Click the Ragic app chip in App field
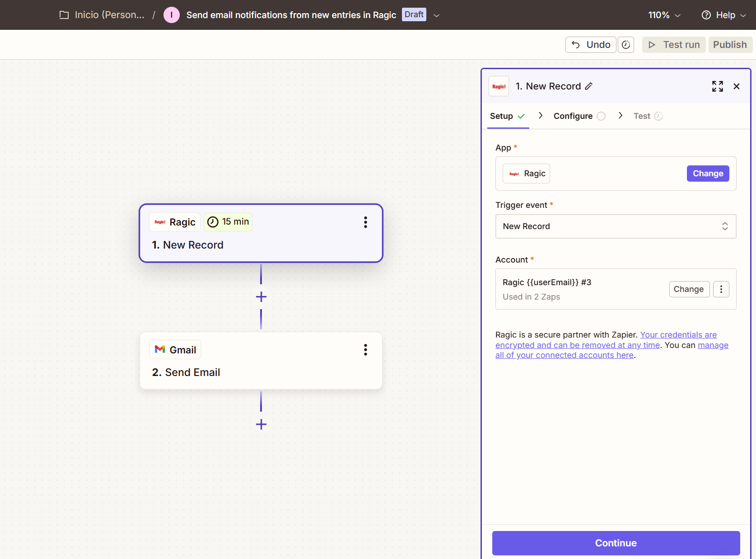The height and width of the screenshot is (559, 756). 527,174
